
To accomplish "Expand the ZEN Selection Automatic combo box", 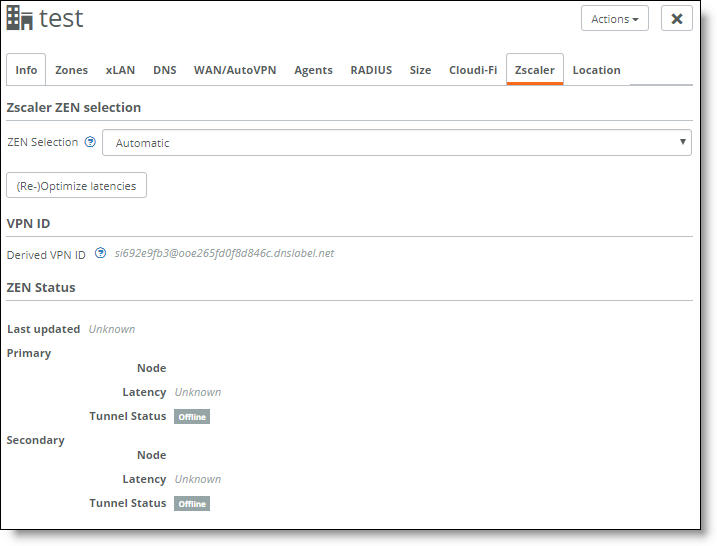I will pos(396,143).
